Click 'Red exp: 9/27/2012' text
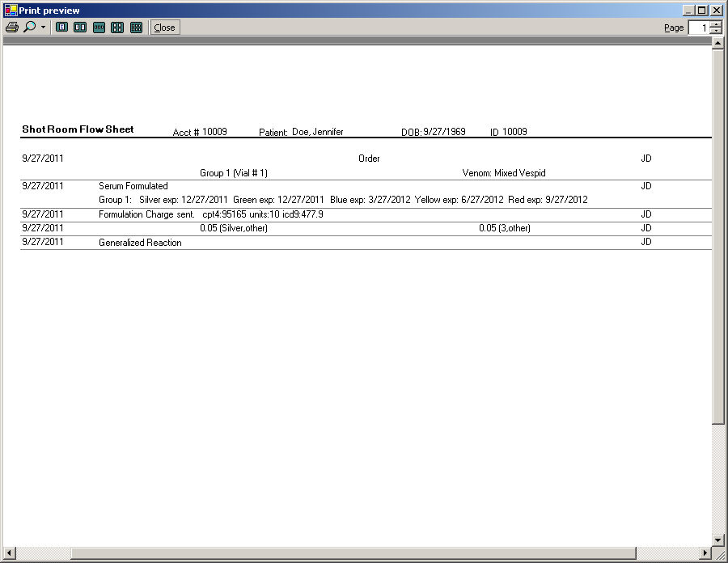 [548, 200]
